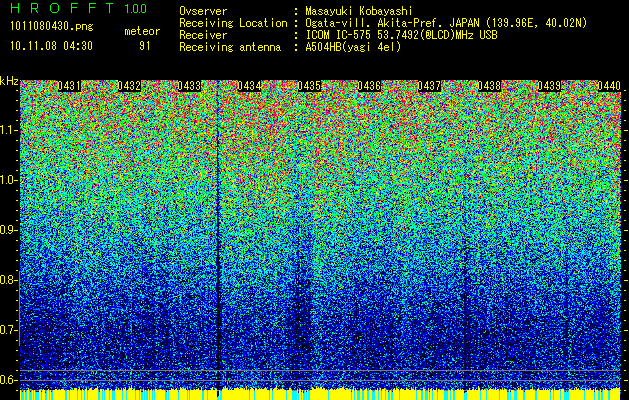Click the filename 1011080430.png
The width and height of the screenshot is (629, 400).
point(52,27)
